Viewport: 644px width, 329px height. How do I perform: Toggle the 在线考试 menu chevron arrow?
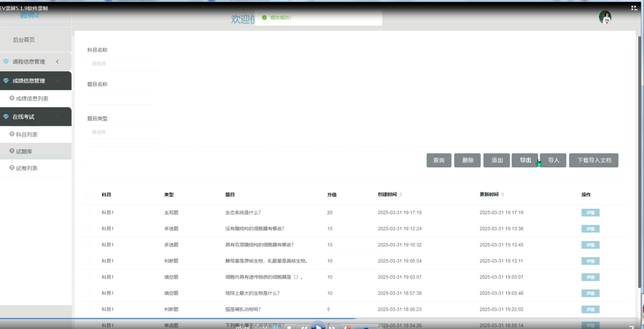click(x=57, y=117)
